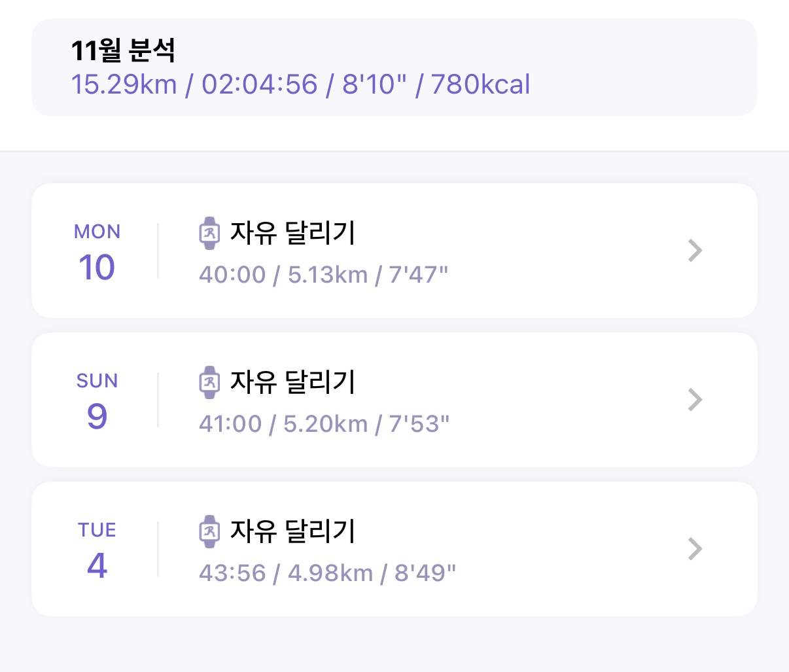Open Monday's 자유 달리기 title

click(292, 233)
